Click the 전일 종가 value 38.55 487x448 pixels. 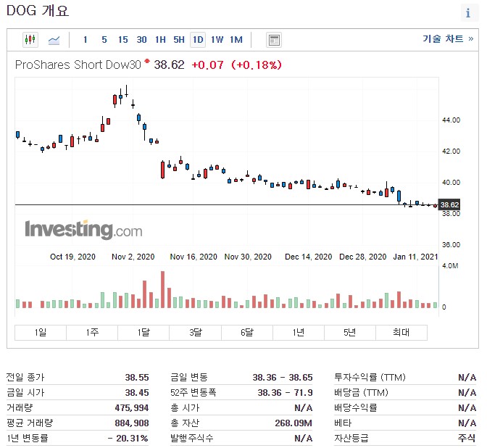point(137,378)
